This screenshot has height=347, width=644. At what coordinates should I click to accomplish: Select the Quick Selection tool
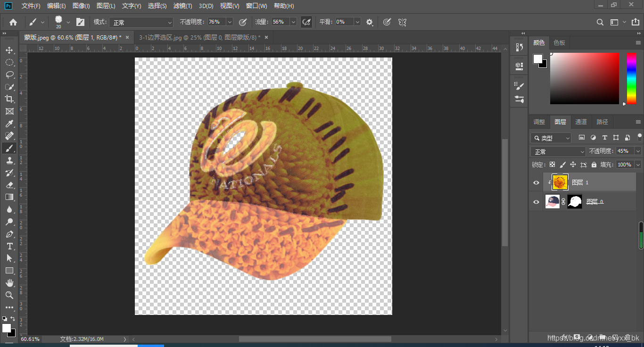(x=9, y=87)
